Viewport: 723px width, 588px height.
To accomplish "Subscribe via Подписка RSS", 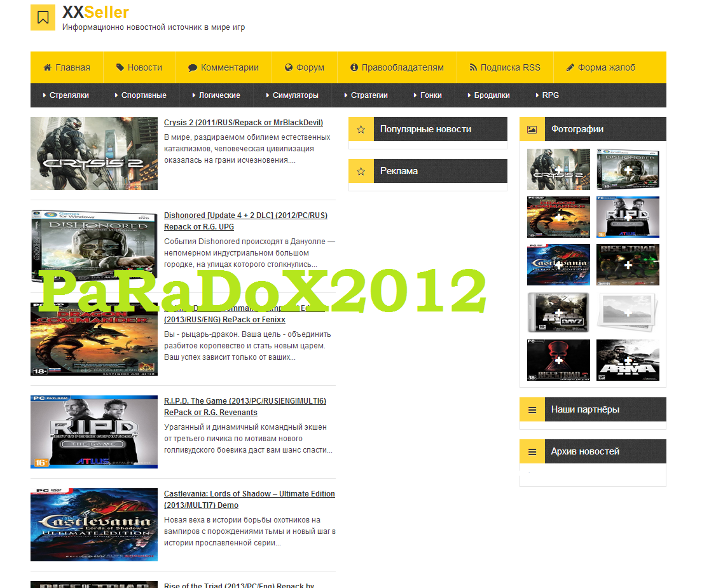I will [505, 68].
